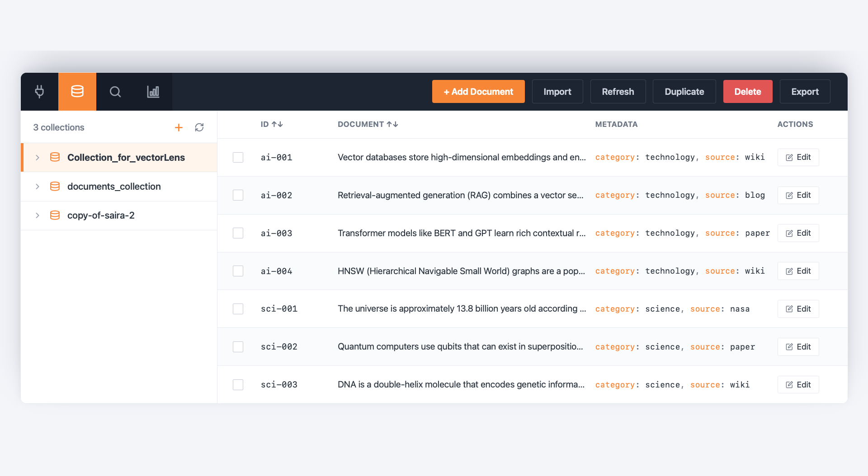Select the database collections icon tab
This screenshot has height=476, width=868.
point(77,92)
